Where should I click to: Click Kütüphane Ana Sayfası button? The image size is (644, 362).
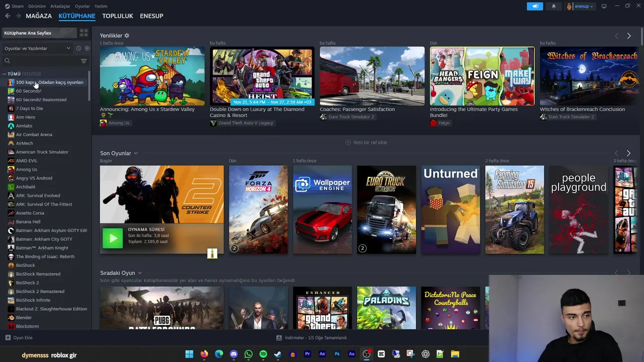[39, 33]
